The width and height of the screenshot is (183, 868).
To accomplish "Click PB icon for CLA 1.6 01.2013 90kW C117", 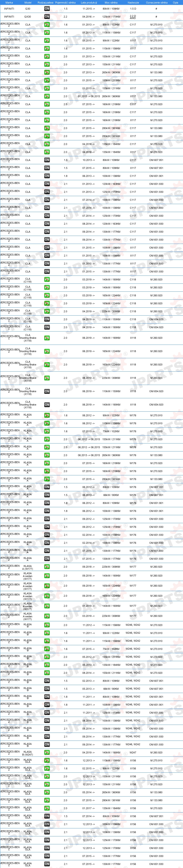I will pyautogui.click(x=47, y=25).
